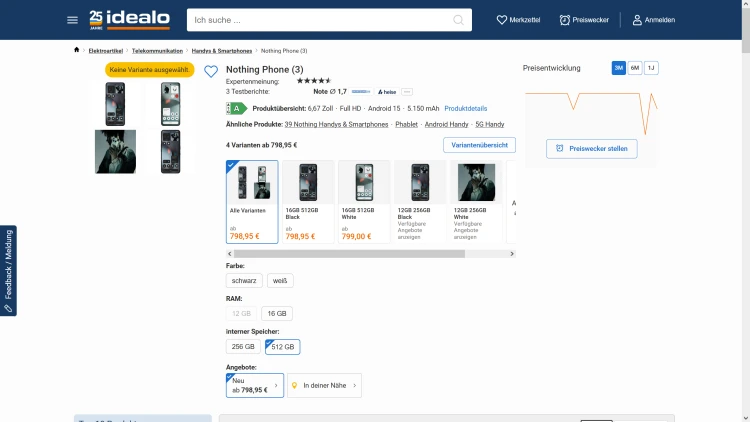The width and height of the screenshot is (750, 422).
Task: Choose 12 GB RAM option
Action: [x=241, y=313]
